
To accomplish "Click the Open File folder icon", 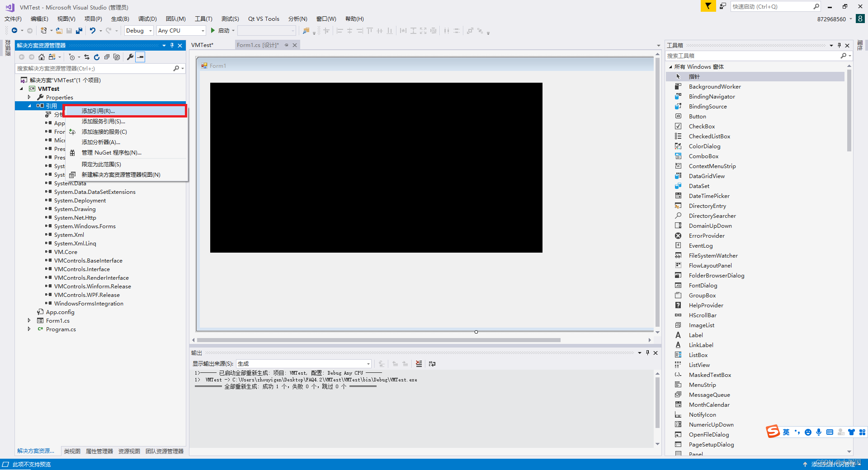I will point(59,31).
